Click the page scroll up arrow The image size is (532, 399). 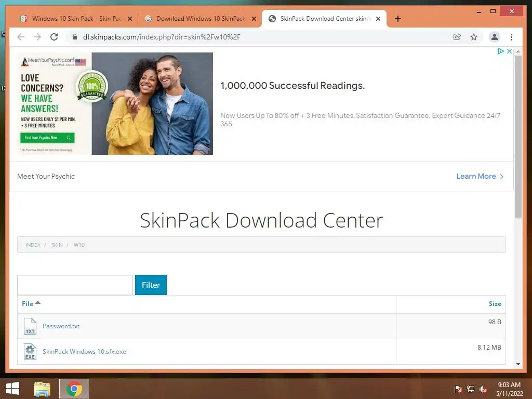pos(518,51)
